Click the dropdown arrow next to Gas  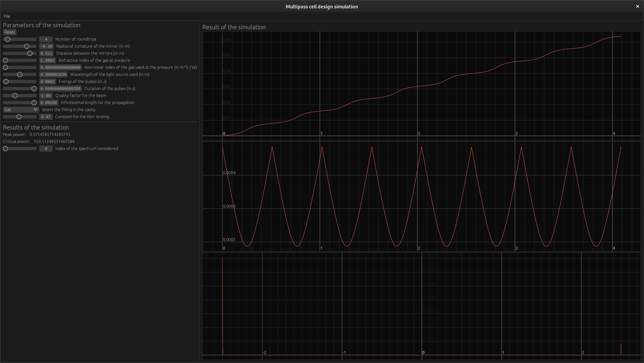coord(36,110)
